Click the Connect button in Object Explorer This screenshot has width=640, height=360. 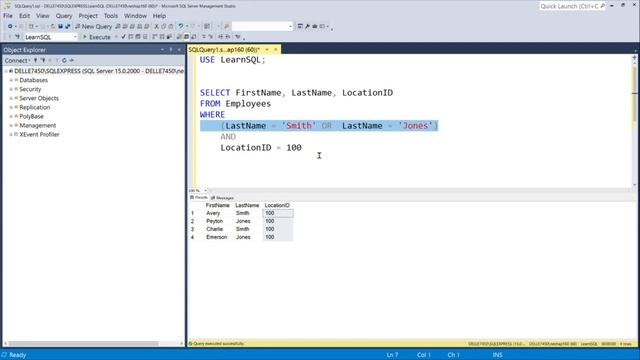pyautogui.click(x=17, y=60)
